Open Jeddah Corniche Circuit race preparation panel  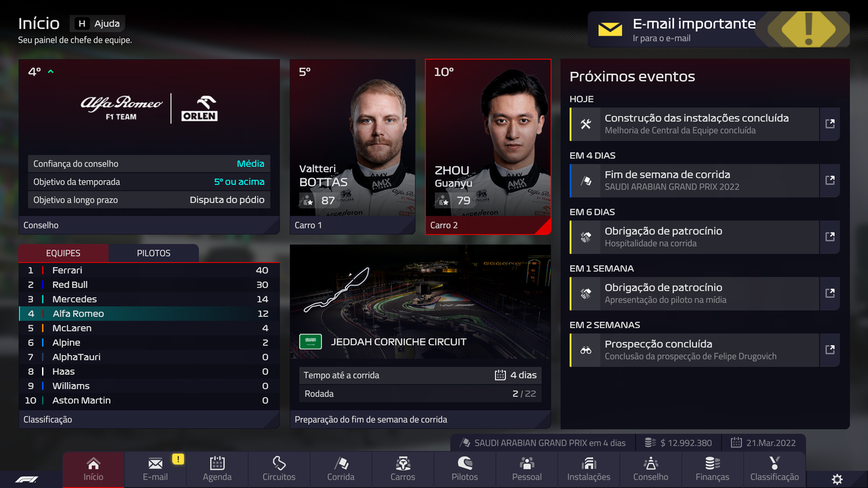pos(420,336)
